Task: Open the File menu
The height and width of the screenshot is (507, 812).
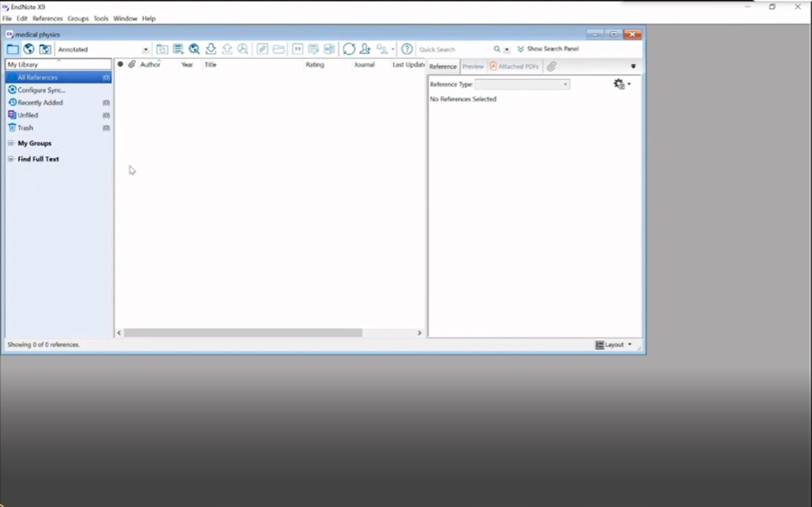Action: coord(7,19)
